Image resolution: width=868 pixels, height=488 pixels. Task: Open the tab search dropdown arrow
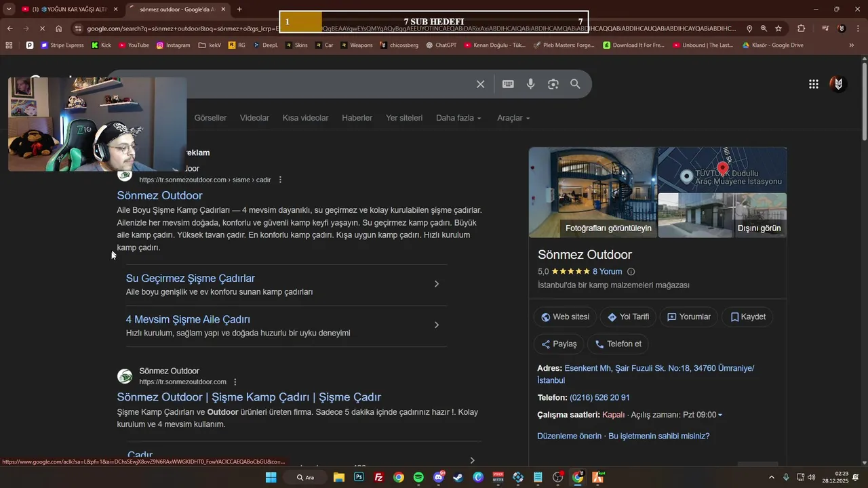tap(9, 9)
